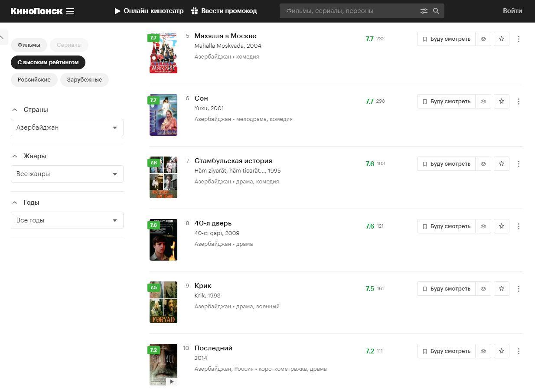Open the hamburger menu beside the КиноПоиск logo
535x392 pixels.
point(70,11)
